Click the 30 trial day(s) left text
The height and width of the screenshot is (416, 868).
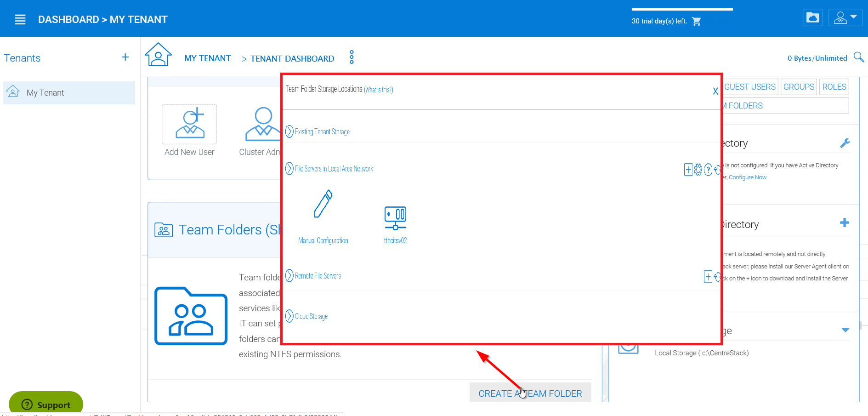[x=659, y=21]
